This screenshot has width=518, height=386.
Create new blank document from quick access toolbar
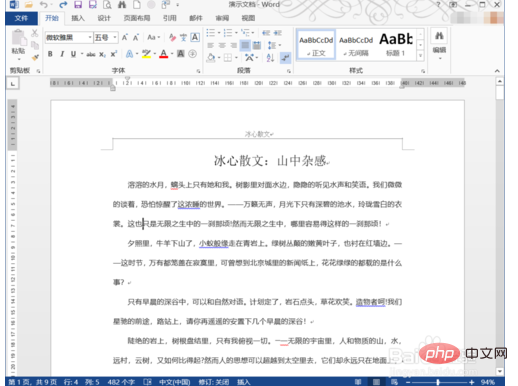coord(137,5)
